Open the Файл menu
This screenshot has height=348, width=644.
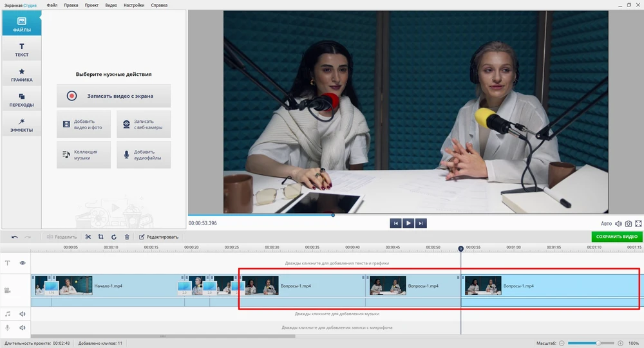(x=52, y=5)
